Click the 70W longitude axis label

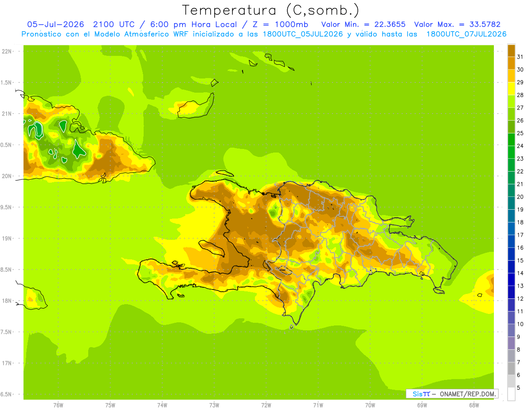(x=370, y=405)
